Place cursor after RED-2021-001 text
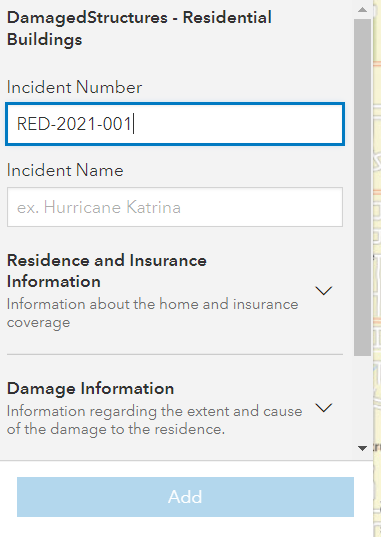This screenshot has width=381, height=537. [x=133, y=124]
